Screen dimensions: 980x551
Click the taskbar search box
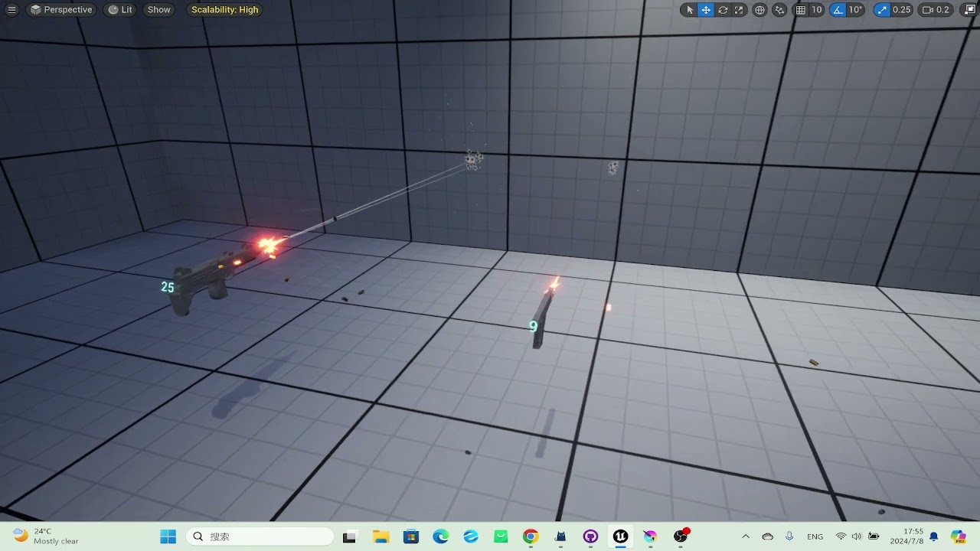point(260,536)
